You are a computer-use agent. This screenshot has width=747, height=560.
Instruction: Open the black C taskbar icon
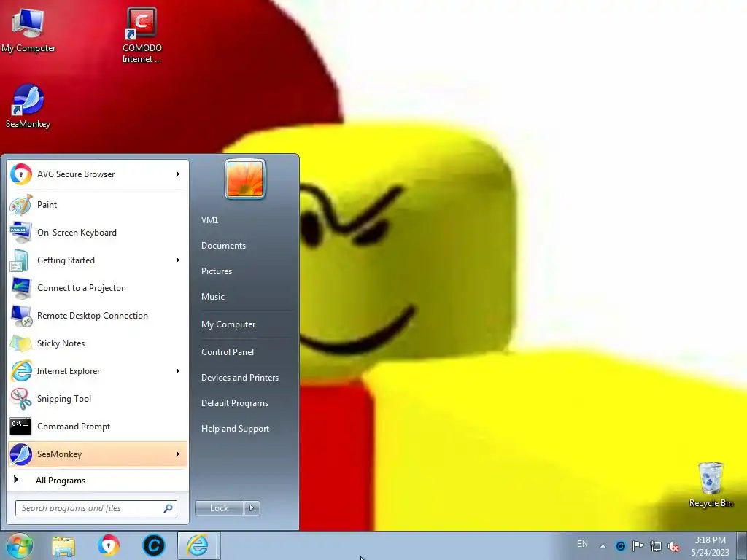(153, 545)
